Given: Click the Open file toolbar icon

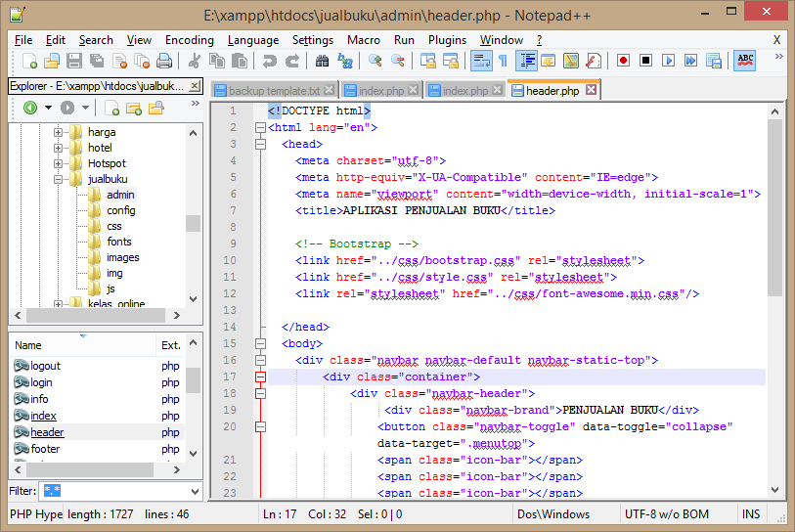Looking at the screenshot, I should point(51,61).
